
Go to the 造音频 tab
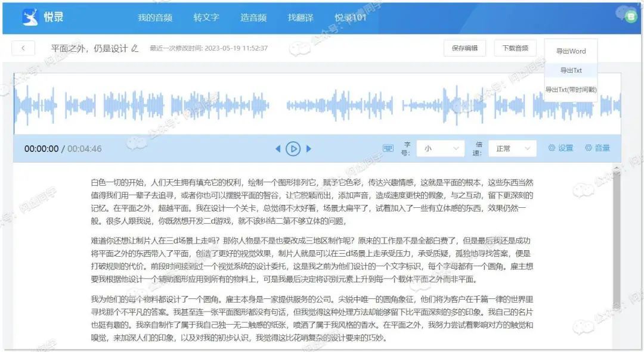click(x=253, y=18)
